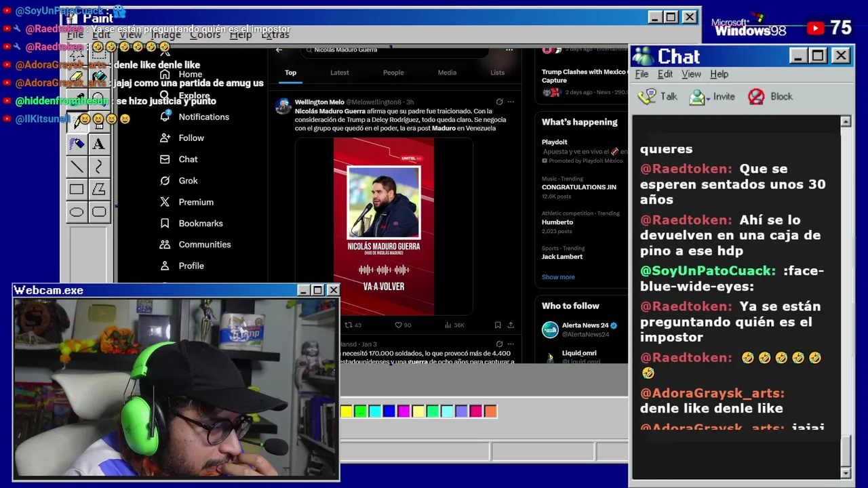This screenshot has height=488, width=868.
Task: Click the Home icon in X sidebar
Action: click(x=165, y=74)
